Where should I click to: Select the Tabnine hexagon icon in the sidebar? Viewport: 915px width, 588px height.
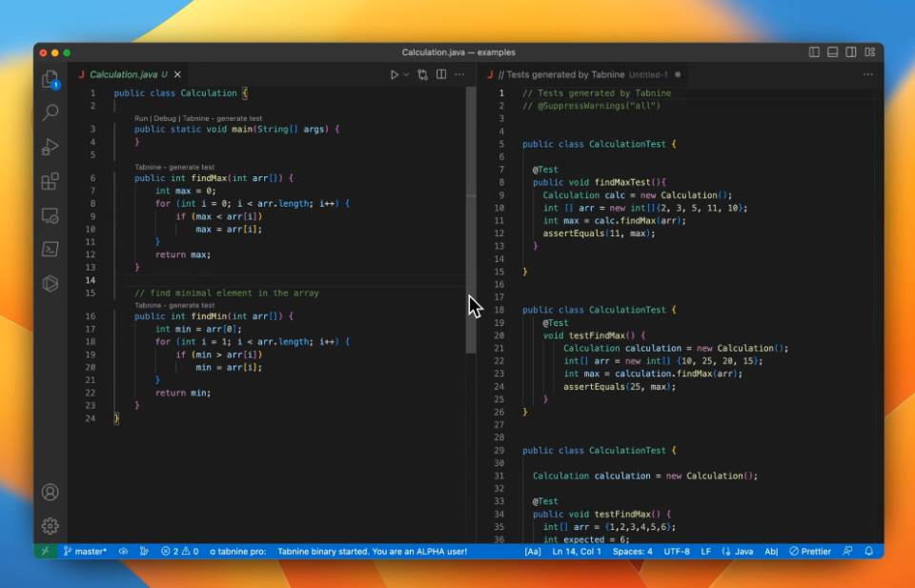(50, 283)
